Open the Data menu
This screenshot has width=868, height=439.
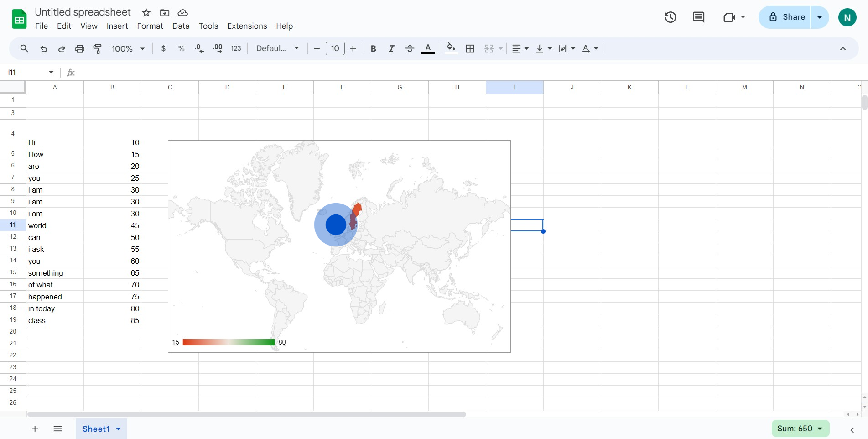coord(181,26)
